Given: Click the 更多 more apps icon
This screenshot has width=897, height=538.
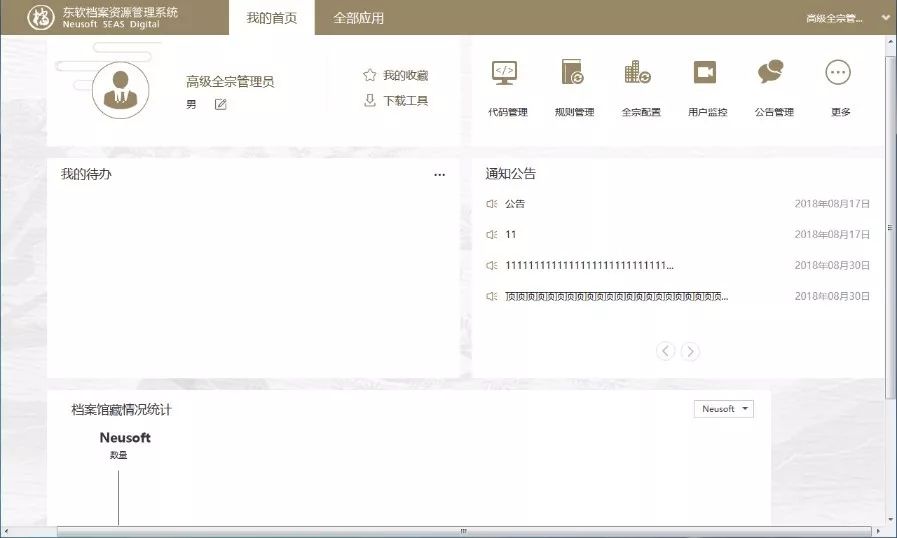Looking at the screenshot, I should pos(838,73).
